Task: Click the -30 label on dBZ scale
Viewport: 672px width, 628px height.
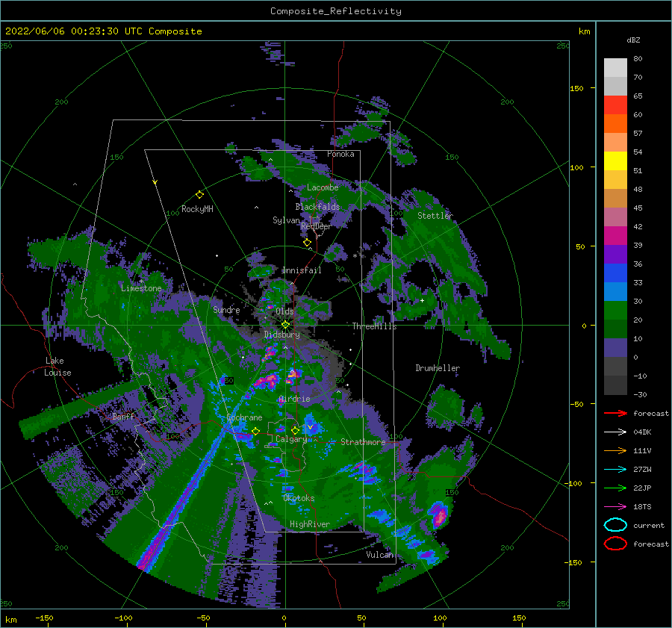Action: (641, 394)
